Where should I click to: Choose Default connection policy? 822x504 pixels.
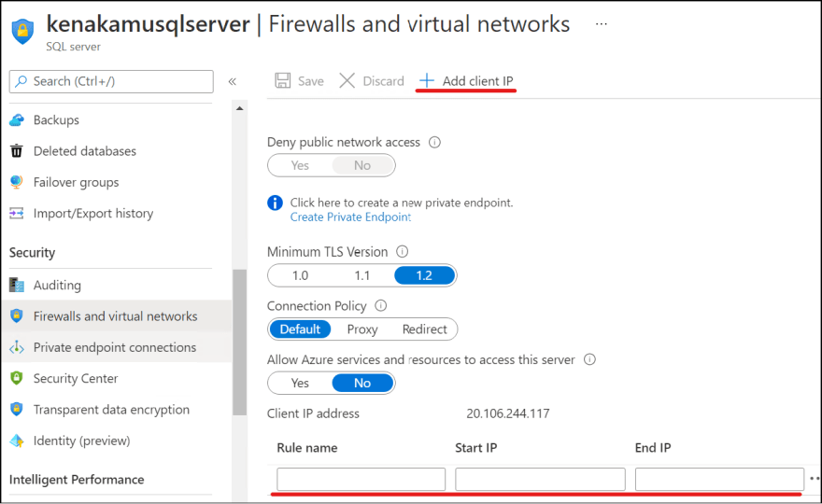point(300,329)
